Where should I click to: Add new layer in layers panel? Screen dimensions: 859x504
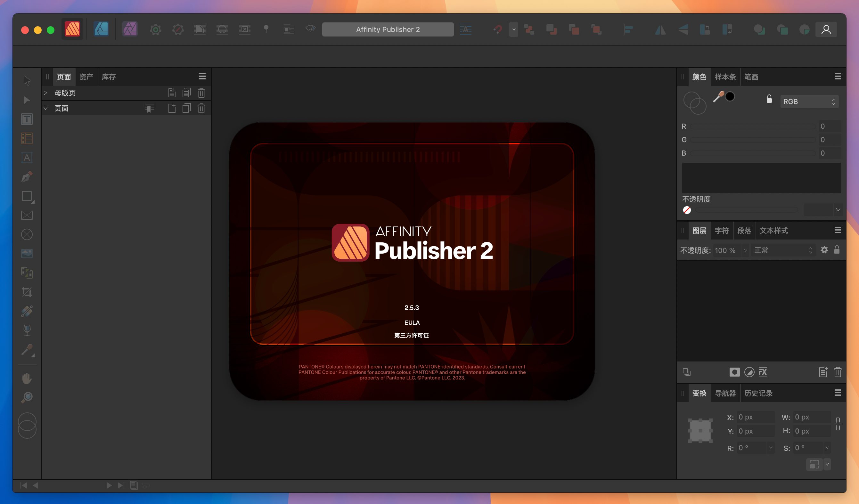823,372
